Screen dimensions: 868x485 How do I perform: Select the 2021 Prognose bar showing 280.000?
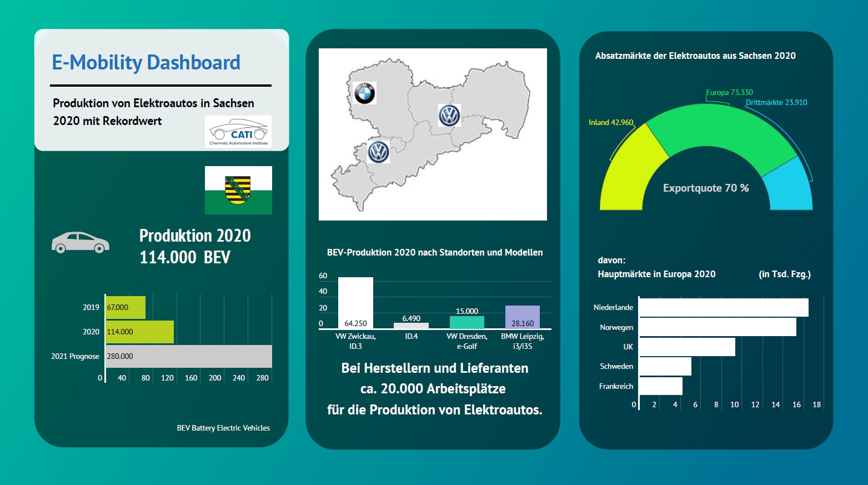coord(189,356)
